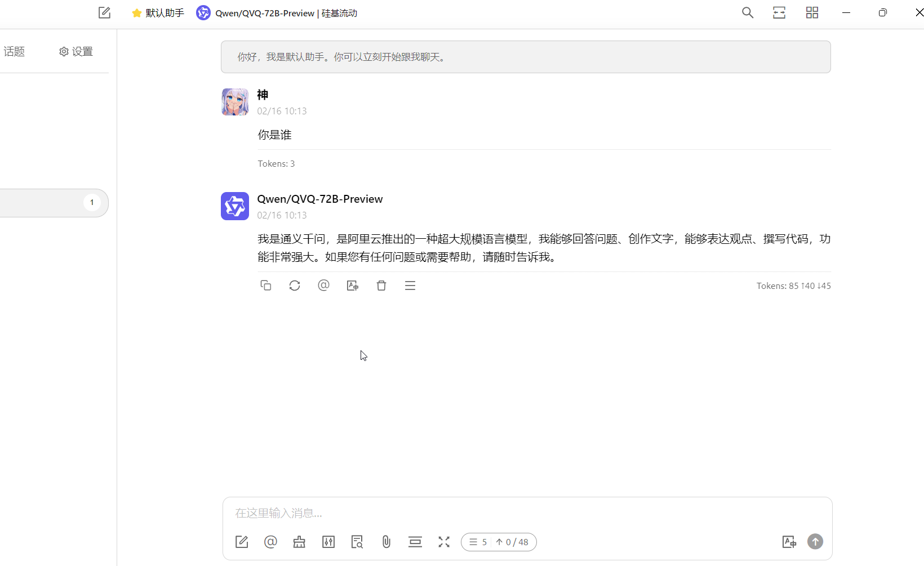This screenshot has height=566, width=924.
Task: Click the model name Qwen/QVQ-72B-Preview heading
Action: (x=320, y=199)
